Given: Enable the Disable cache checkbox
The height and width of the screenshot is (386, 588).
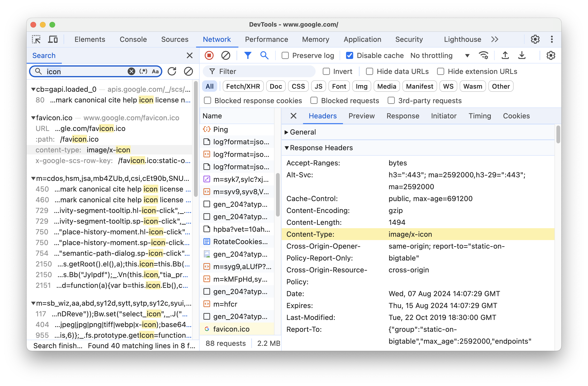Looking at the screenshot, I should click(x=349, y=55).
